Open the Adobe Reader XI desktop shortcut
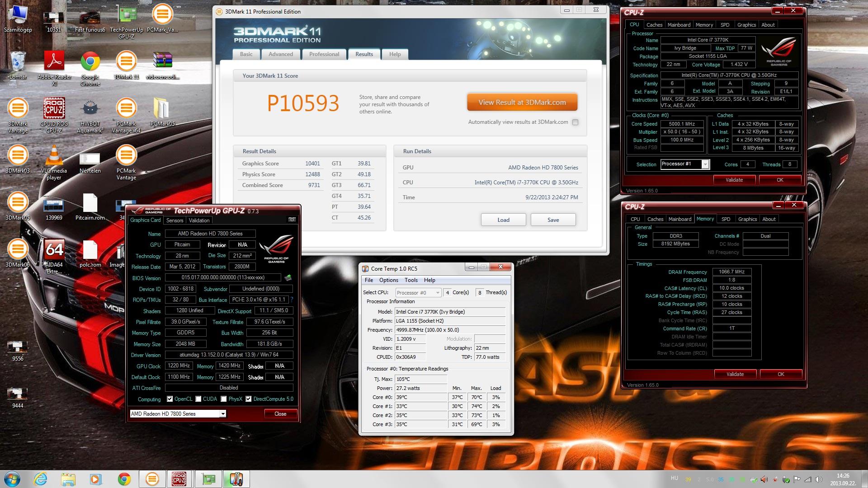 coord(54,68)
